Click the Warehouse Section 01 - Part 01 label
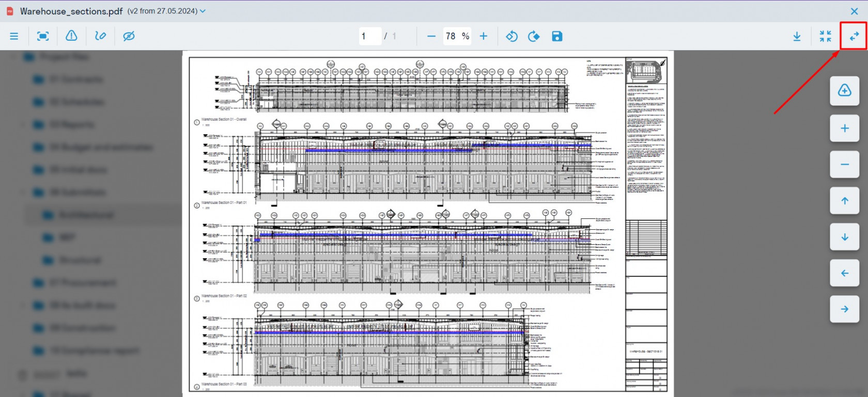The image size is (868, 397). coord(224,202)
